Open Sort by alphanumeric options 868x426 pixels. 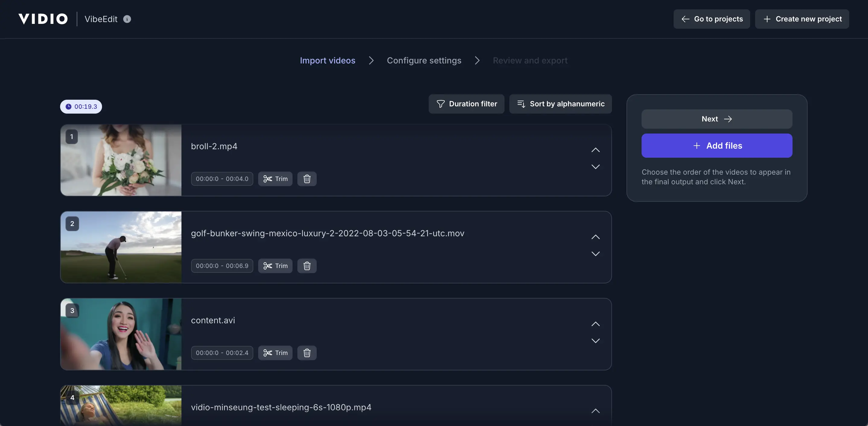[560, 104]
